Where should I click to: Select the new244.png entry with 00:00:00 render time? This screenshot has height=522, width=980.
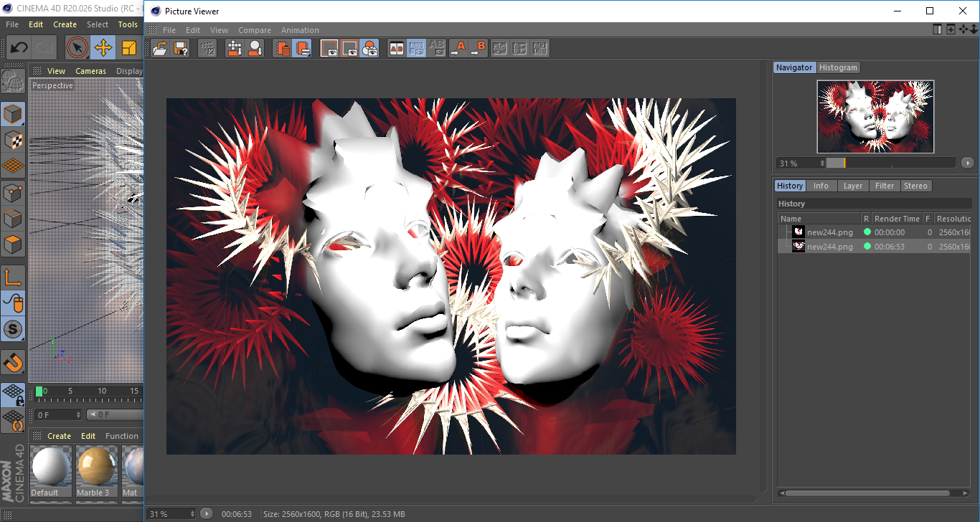[875, 232]
